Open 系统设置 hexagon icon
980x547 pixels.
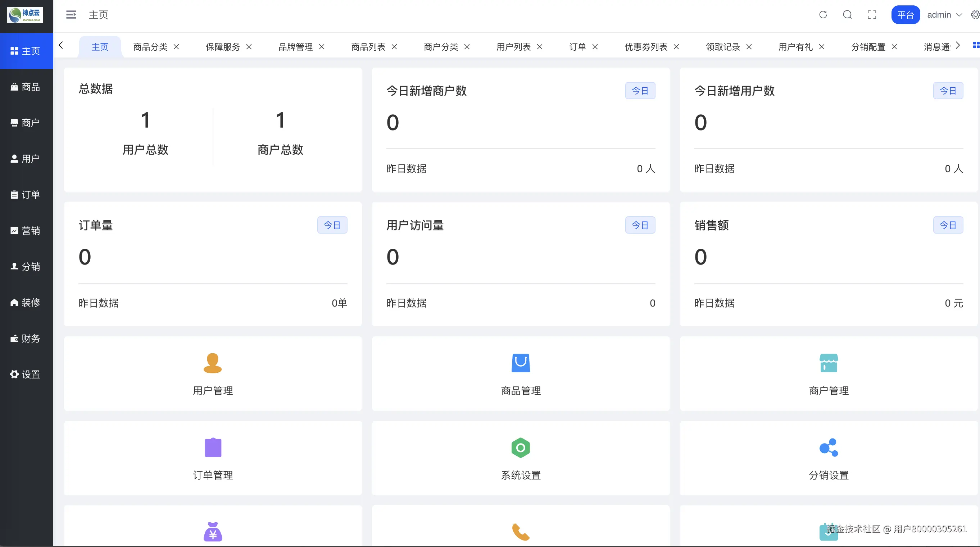point(521,447)
